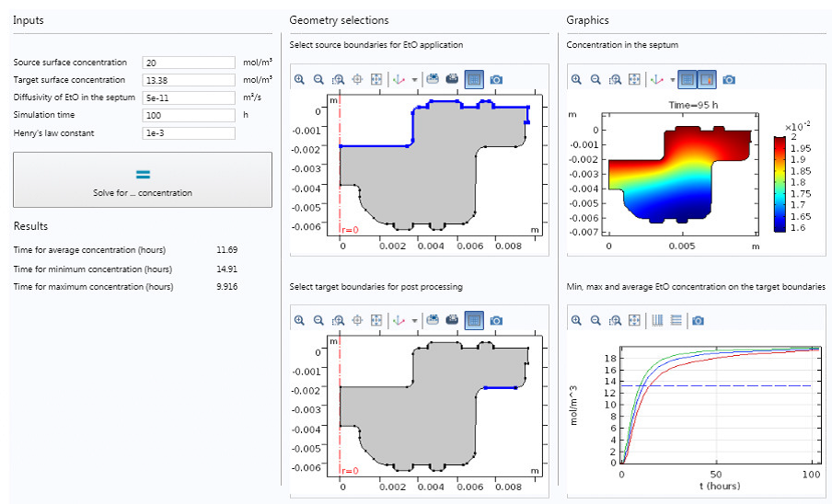This screenshot has width=832, height=504.
Task: Click the Simulation time input field
Action: 189,116
